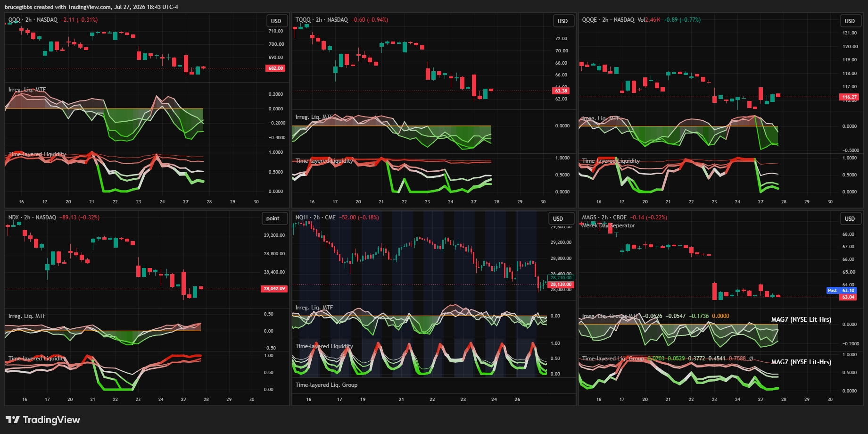Select the Merek Day Seperator indicator label

click(x=608, y=225)
